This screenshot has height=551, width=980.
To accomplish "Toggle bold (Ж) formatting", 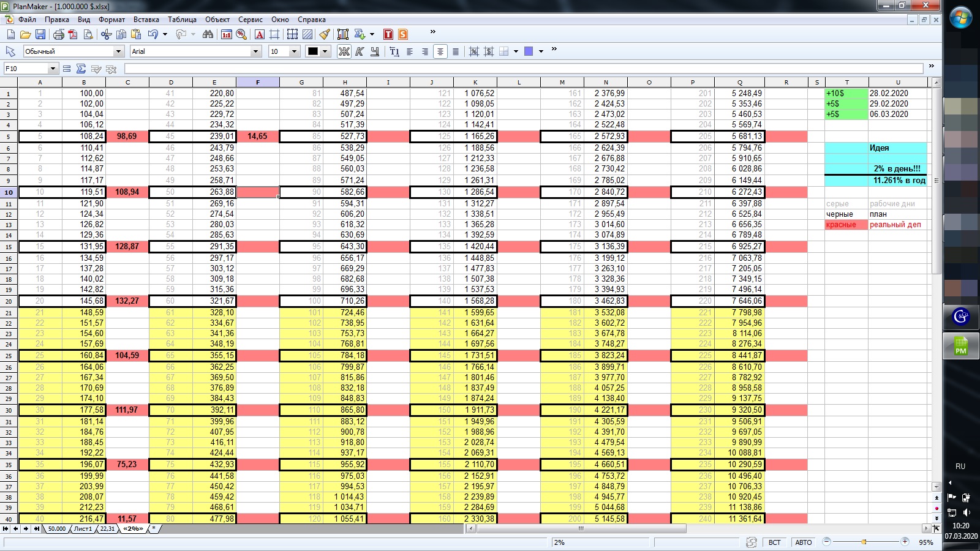I will click(344, 51).
